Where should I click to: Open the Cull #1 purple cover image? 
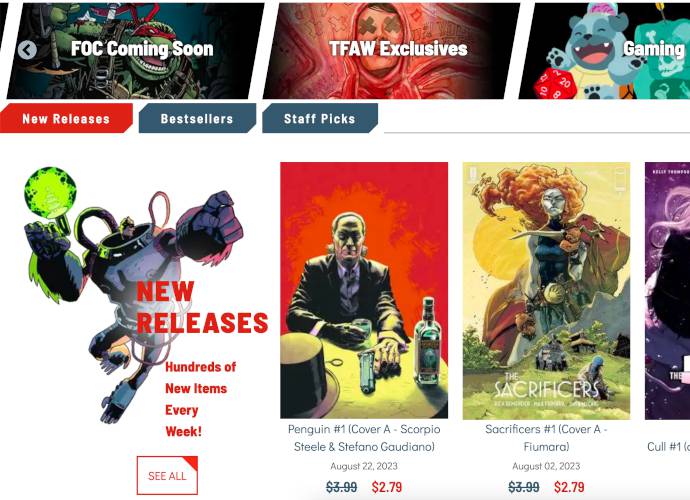coord(667,290)
